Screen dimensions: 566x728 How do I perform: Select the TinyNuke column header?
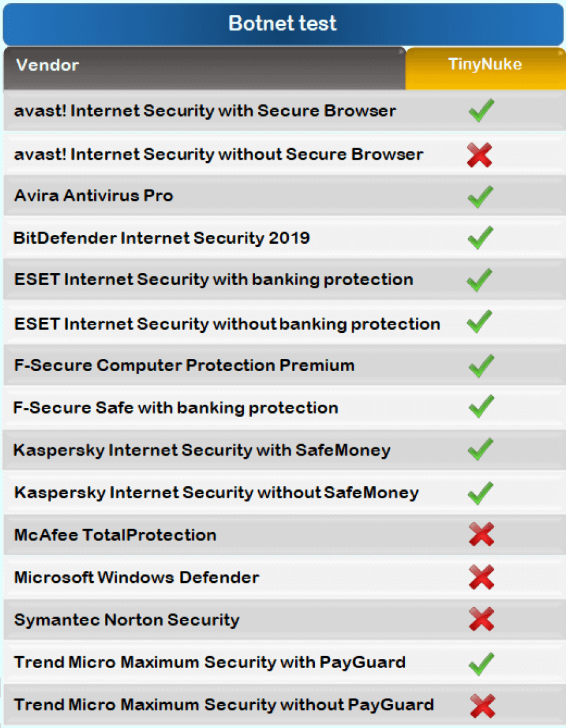coord(485,65)
